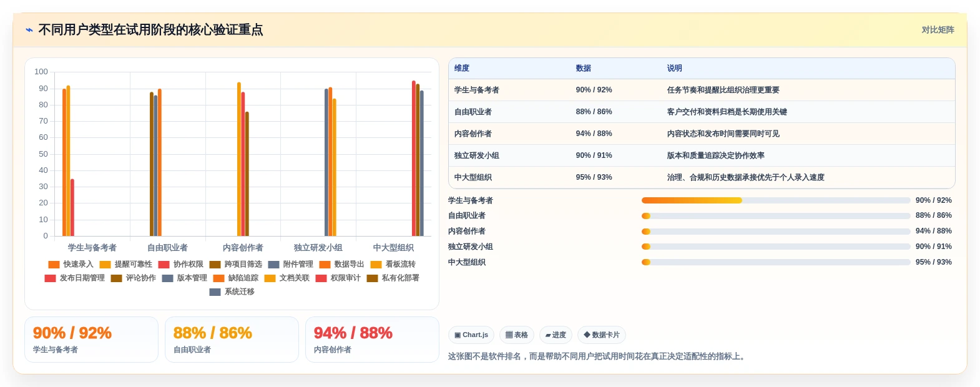
Task: Click the 缺陷追踪 legend color swatch
Action: [218, 278]
